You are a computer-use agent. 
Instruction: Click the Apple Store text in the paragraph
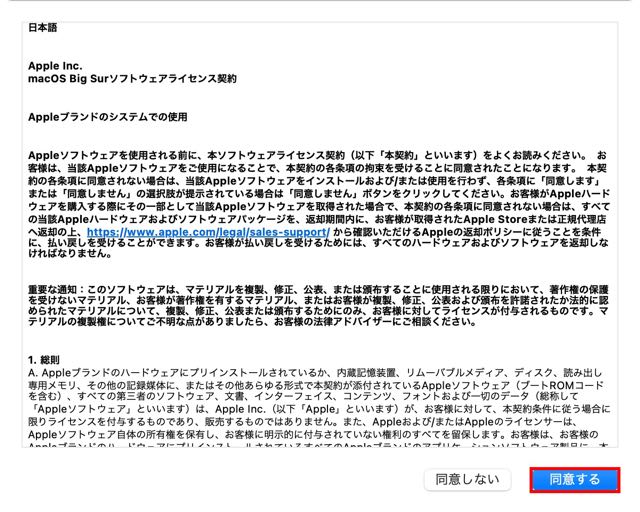click(495, 219)
